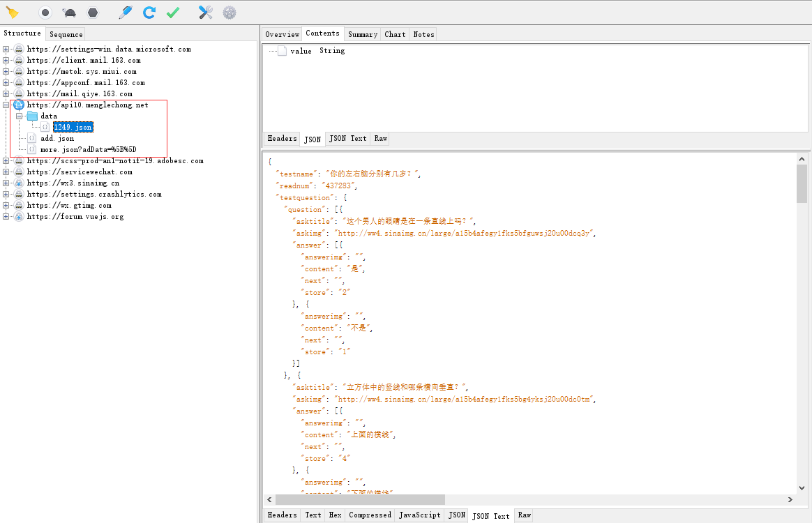The height and width of the screenshot is (523, 812).
Task: Click the vertical scrollbar down arrow
Action: 802,488
